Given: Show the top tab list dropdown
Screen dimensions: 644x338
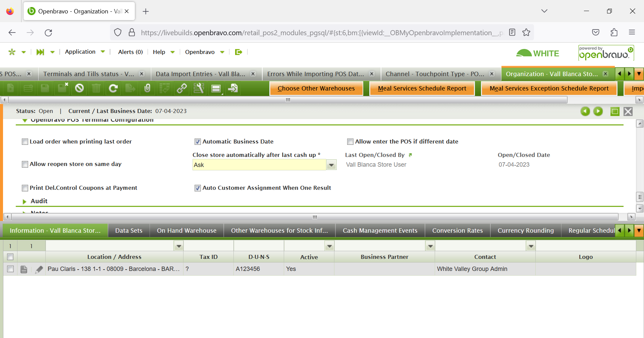Looking at the screenshot, I should point(639,74).
